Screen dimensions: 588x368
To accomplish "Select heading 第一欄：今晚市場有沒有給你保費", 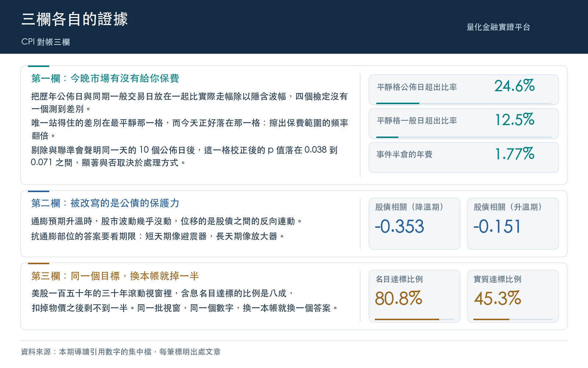I will tap(105, 78).
